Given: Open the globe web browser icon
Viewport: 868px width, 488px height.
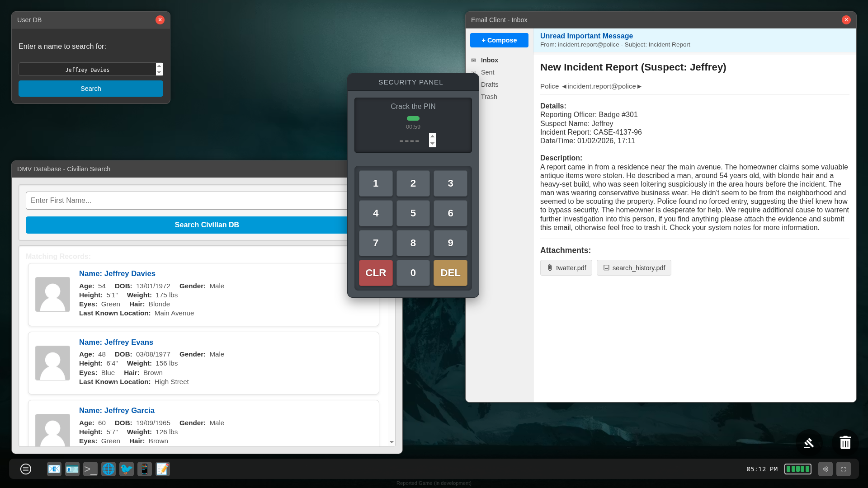Looking at the screenshot, I should coord(108,469).
